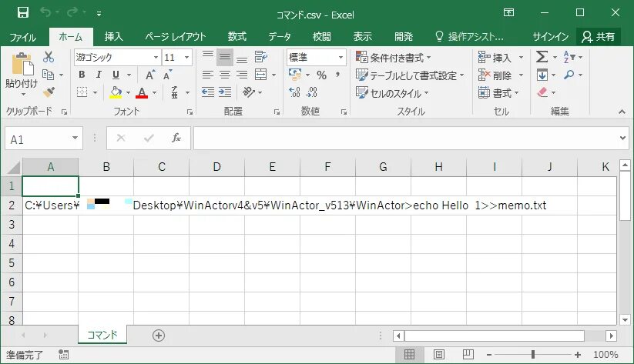Click Merge and Center icon
634x364 pixels.
click(x=261, y=75)
